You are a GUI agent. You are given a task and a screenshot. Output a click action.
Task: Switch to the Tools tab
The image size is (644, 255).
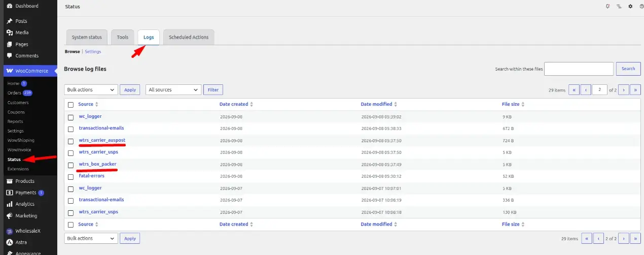pos(123,37)
